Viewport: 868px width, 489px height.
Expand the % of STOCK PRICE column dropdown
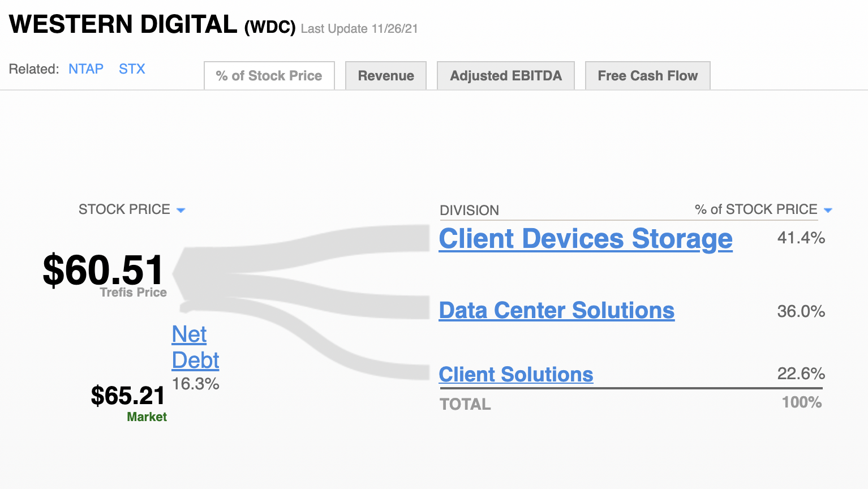(828, 210)
